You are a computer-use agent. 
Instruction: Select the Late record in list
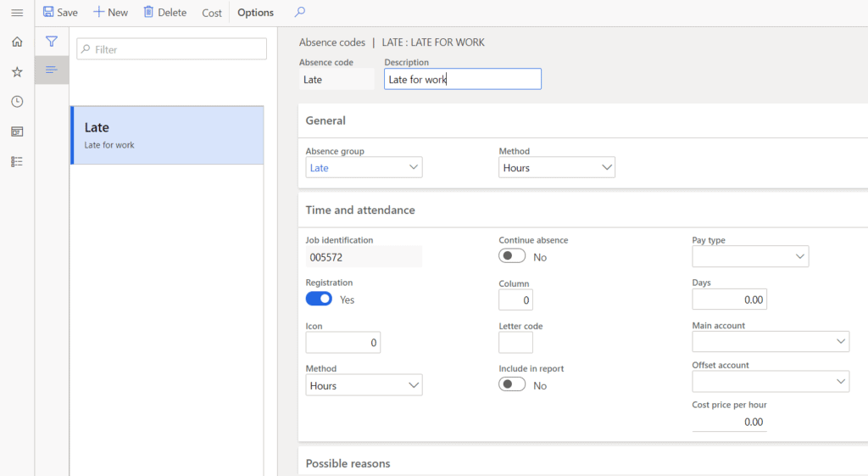coord(167,135)
